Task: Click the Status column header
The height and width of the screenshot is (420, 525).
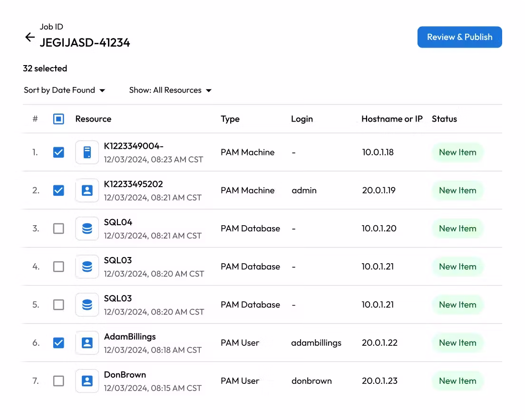Action: coord(444,119)
